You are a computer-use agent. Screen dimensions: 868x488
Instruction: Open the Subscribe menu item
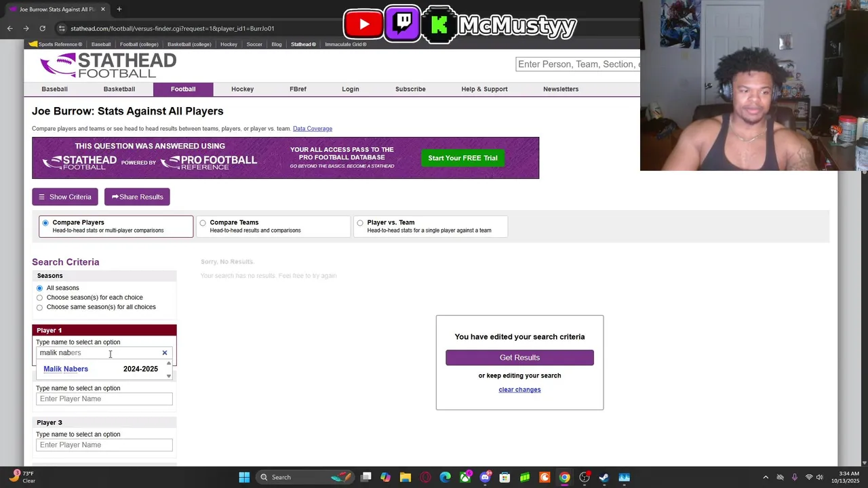click(x=410, y=89)
